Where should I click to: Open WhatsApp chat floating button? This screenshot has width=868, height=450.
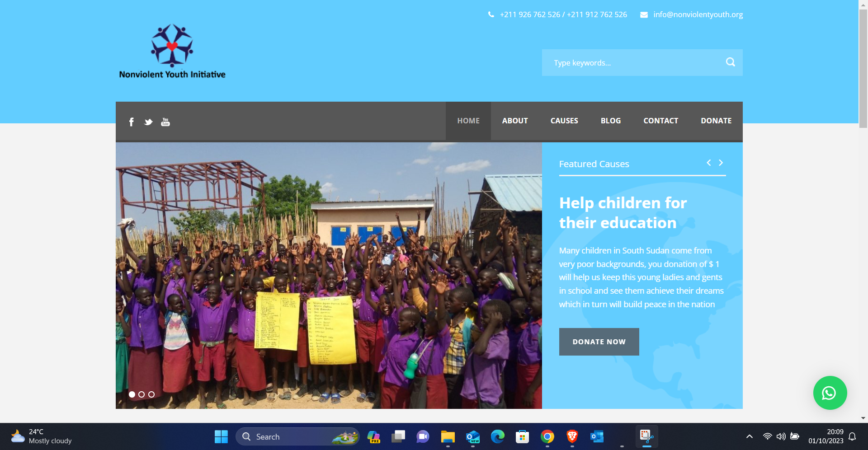pos(830,393)
